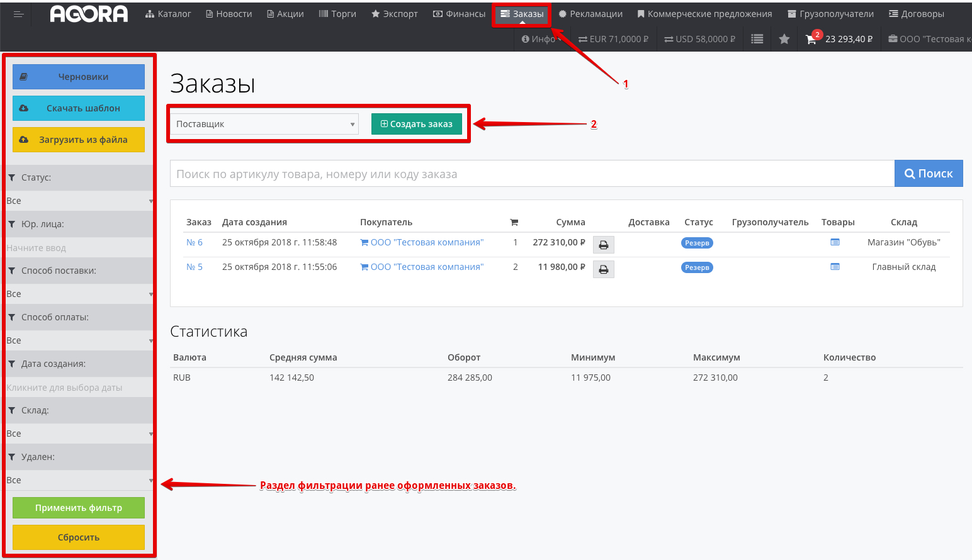Expand the Склад filter dropdown
The width and height of the screenshot is (972, 560).
click(x=79, y=434)
